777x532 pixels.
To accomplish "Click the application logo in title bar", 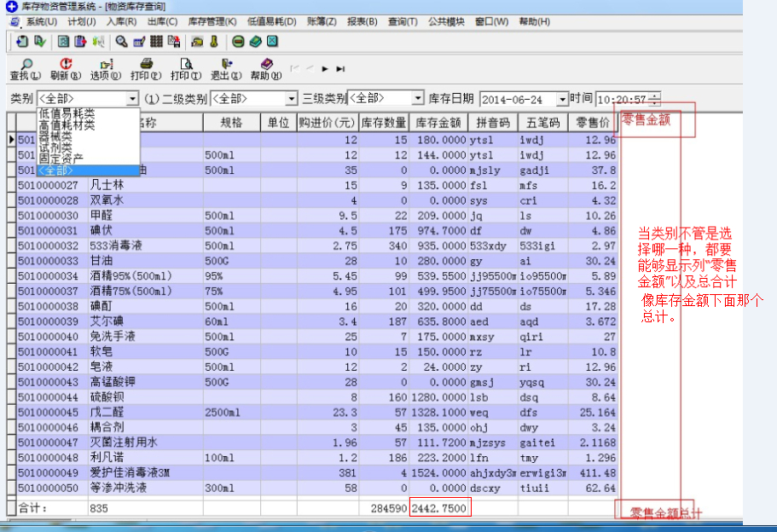I will click(11, 7).
